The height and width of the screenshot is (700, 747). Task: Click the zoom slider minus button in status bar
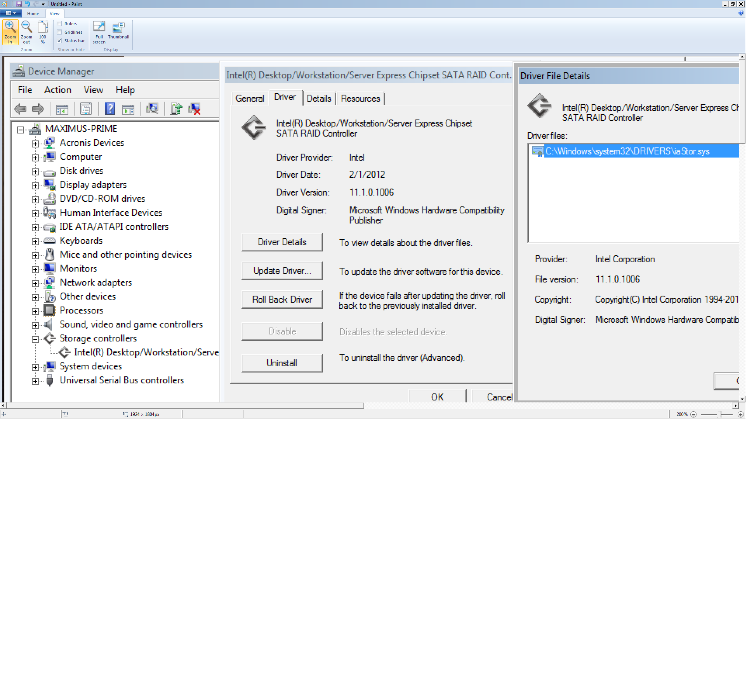point(693,414)
